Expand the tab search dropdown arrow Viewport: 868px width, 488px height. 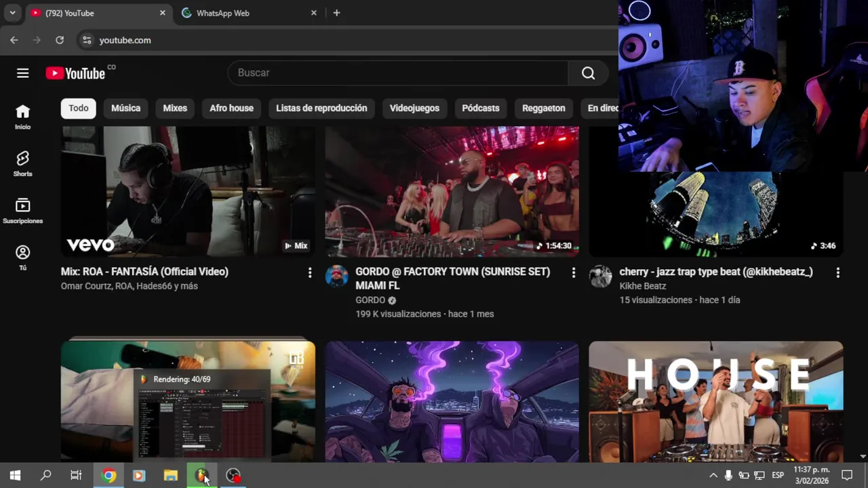coord(12,13)
